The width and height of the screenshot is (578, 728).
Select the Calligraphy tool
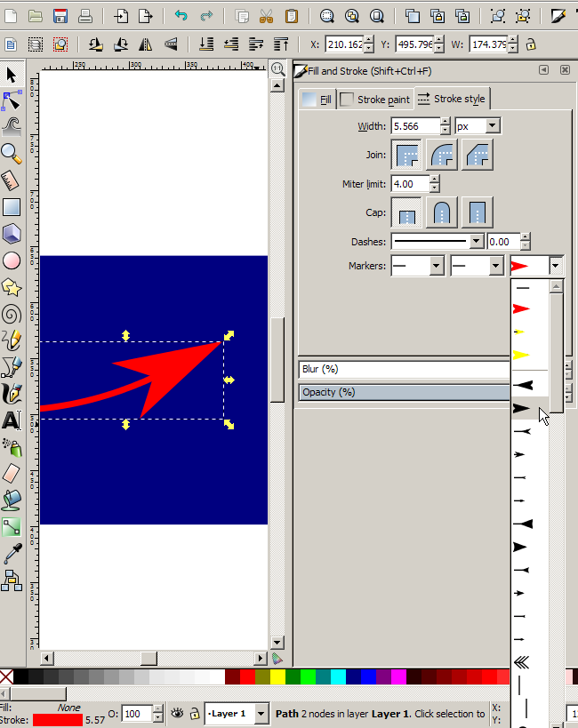tap(12, 394)
